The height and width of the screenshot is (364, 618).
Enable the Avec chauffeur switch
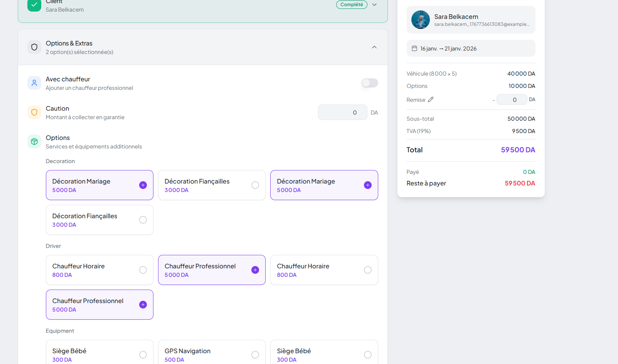pyautogui.click(x=369, y=83)
